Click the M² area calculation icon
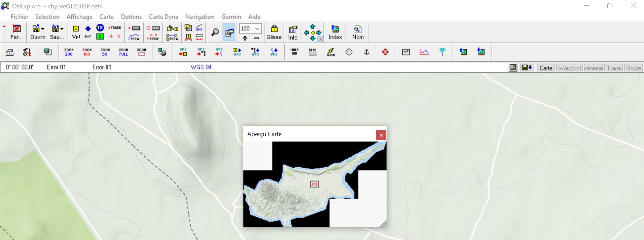644x240 pixels. click(x=406, y=52)
